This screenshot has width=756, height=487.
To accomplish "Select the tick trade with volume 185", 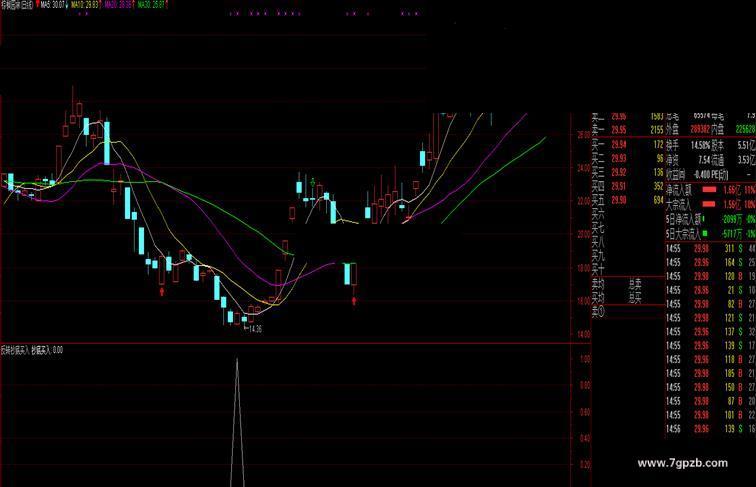I will [x=711, y=373].
